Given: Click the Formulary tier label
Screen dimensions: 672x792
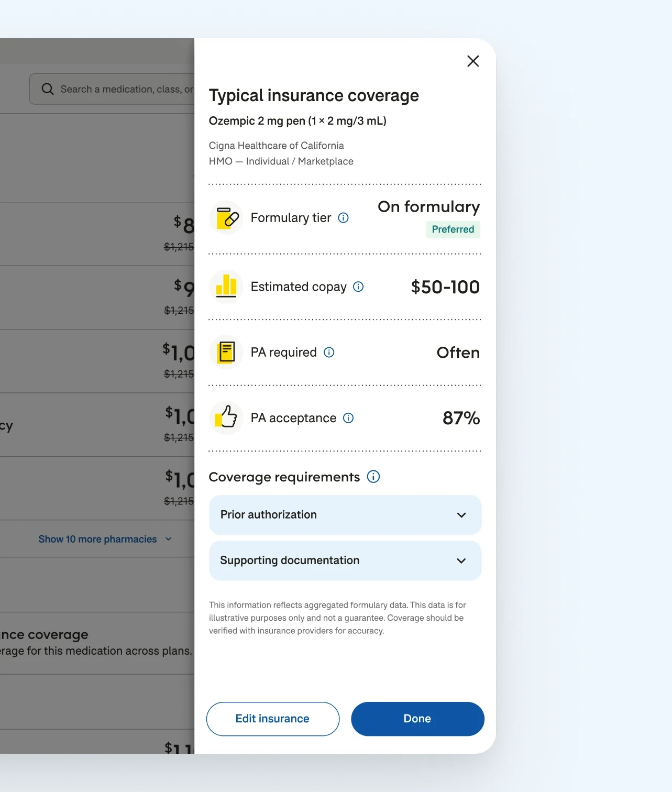Looking at the screenshot, I should pyautogui.click(x=291, y=218).
